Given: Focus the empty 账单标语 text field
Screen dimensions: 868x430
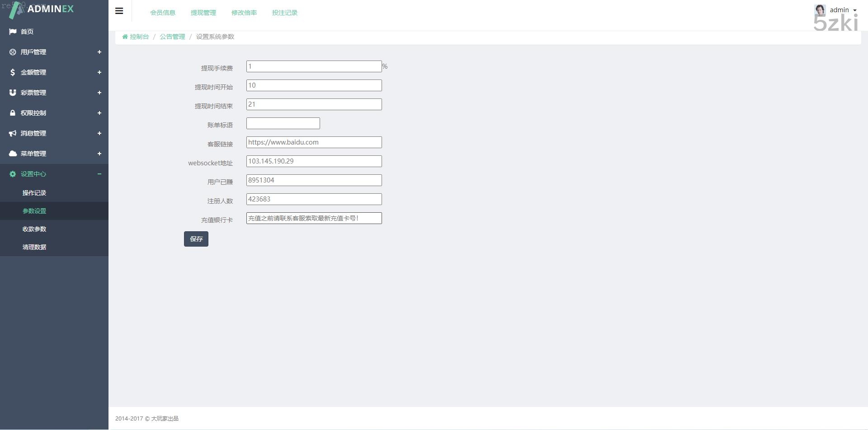Looking at the screenshot, I should 283,123.
